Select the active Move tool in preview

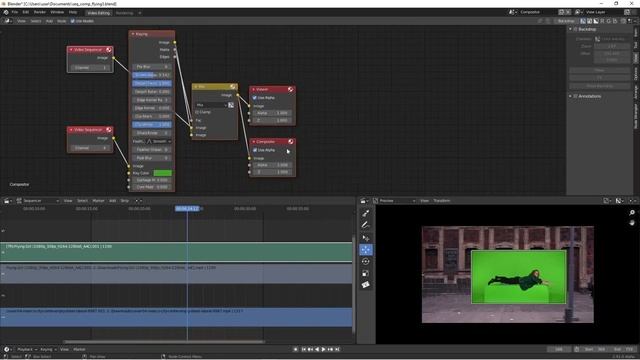366,249
